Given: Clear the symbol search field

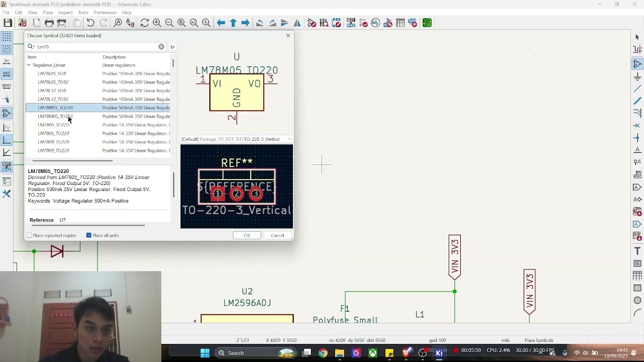Looking at the screenshot, I should pyautogui.click(x=162, y=47).
